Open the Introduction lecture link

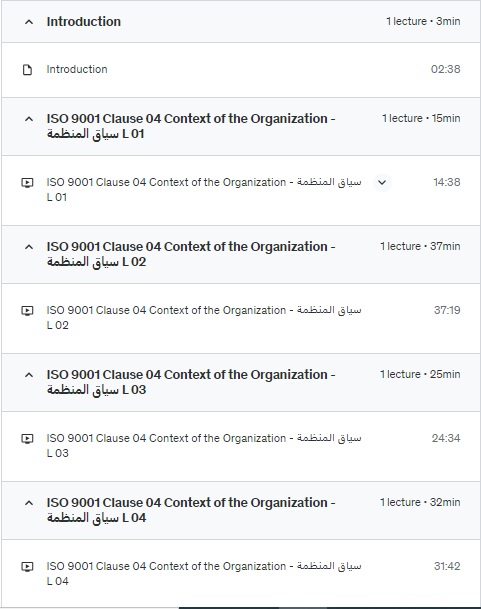77,69
